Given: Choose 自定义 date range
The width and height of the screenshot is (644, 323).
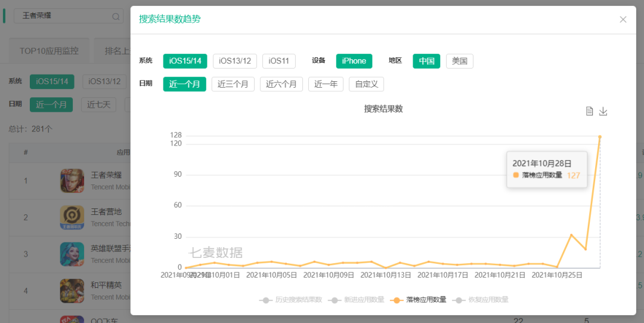Looking at the screenshot, I should click(366, 84).
